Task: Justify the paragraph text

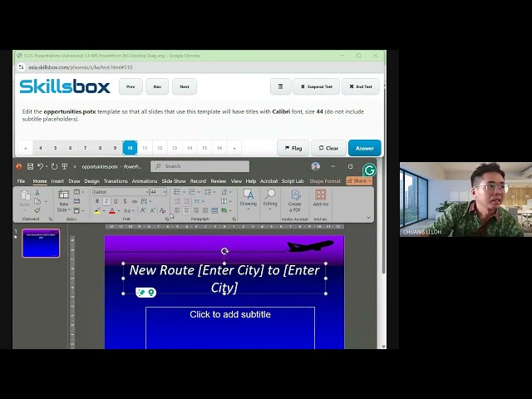Action: (x=205, y=210)
